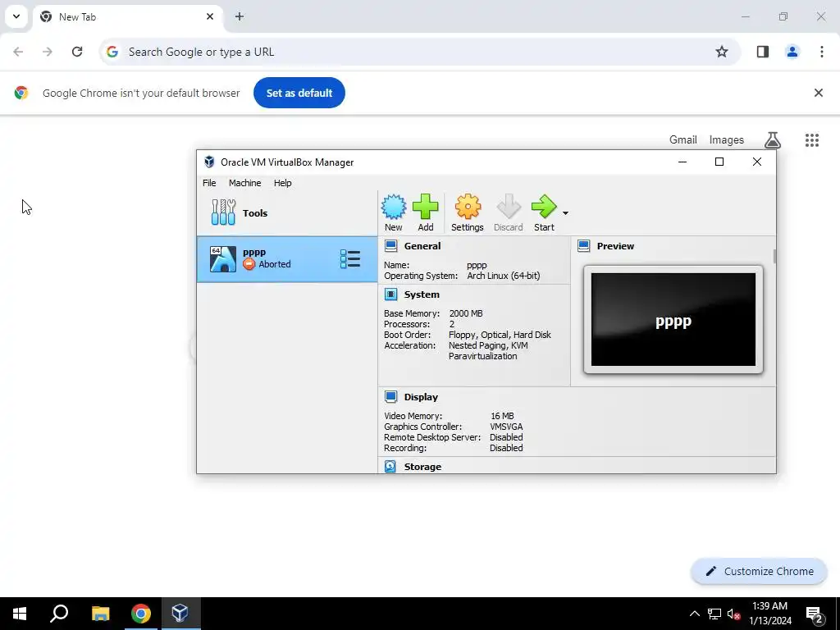Select the New Tab tab in Chrome

point(128,16)
